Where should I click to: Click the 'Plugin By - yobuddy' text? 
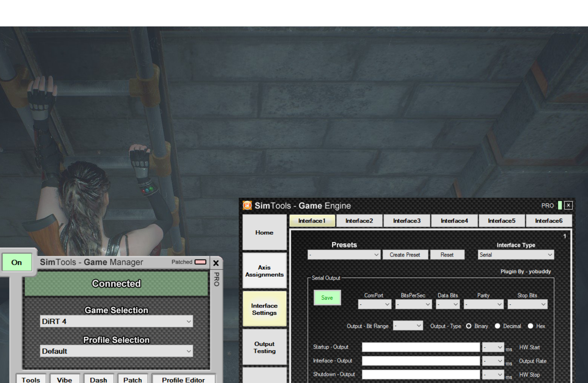pos(525,271)
